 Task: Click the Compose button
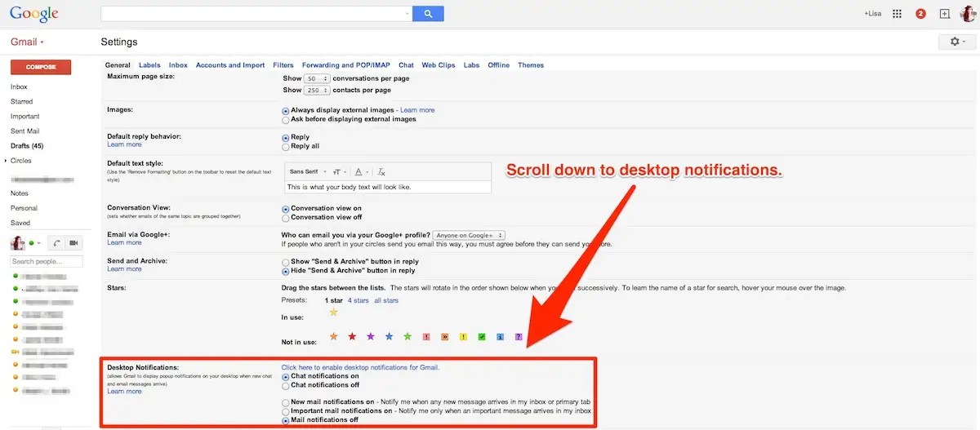(41, 67)
